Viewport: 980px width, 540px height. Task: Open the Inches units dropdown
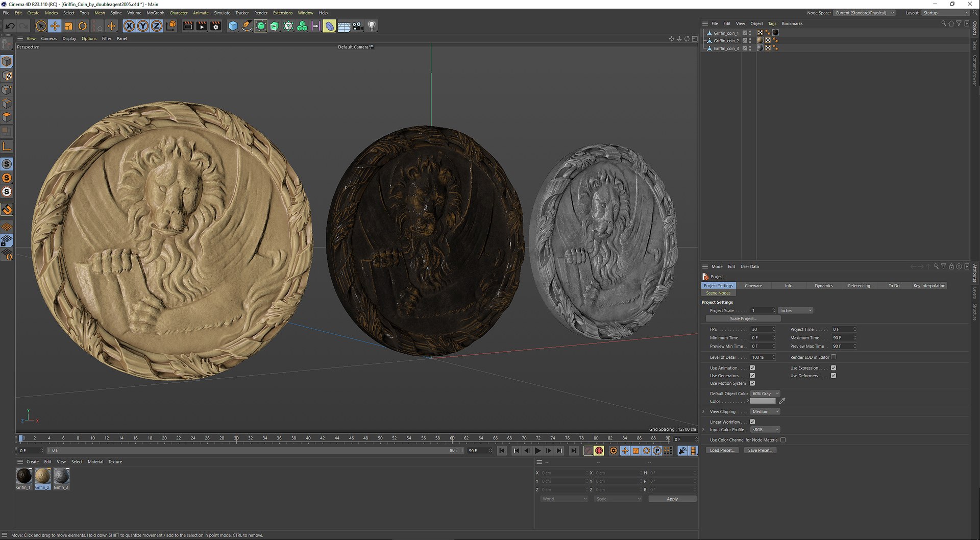(x=795, y=311)
